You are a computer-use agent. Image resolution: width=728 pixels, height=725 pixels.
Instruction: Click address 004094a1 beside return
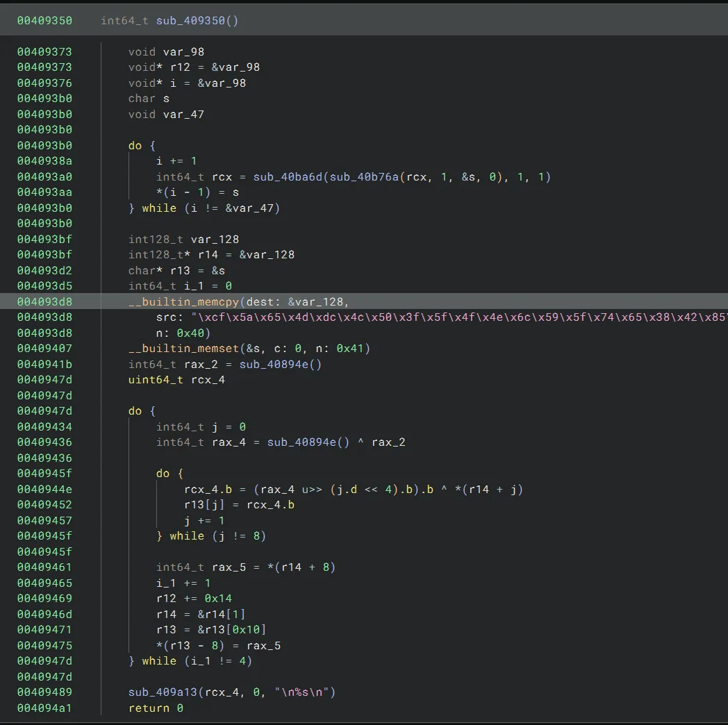(x=44, y=708)
